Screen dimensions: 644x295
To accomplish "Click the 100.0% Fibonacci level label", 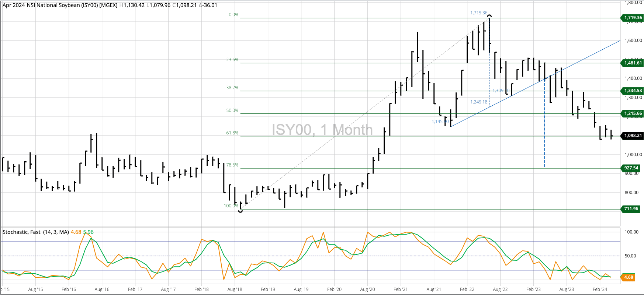I will 231,206.
